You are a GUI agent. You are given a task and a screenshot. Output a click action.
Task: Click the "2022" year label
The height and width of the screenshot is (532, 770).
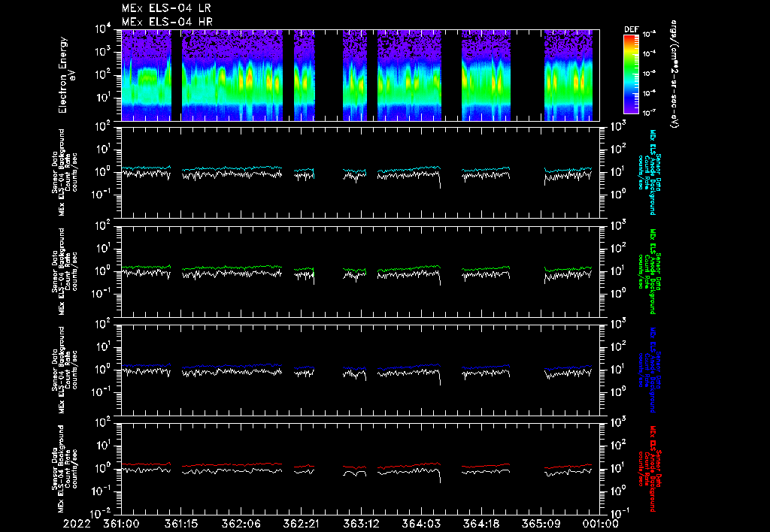77,524
